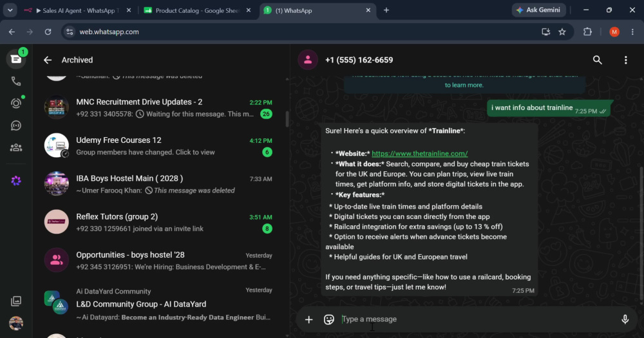Screen dimensions: 644x338
Task: Open your profile picture in sidebar
Action: pyautogui.click(x=16, y=323)
